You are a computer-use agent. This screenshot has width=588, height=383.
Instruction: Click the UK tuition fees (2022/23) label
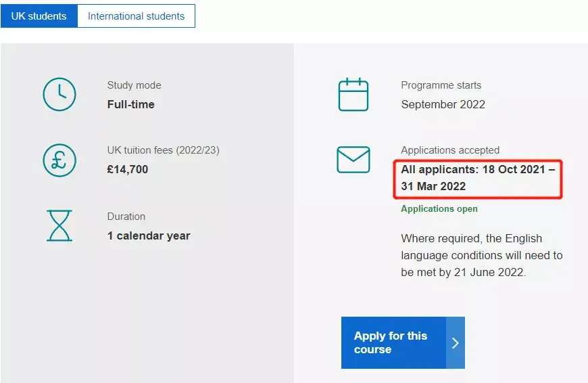tap(163, 150)
